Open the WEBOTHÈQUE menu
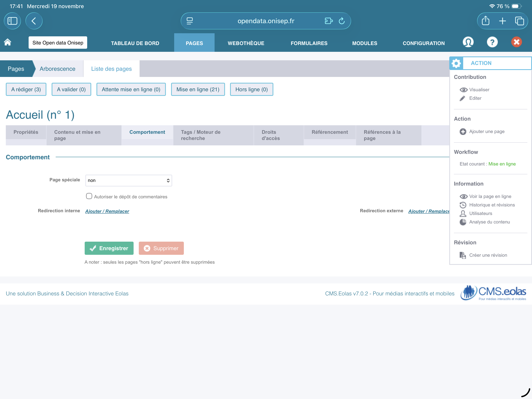532x399 pixels. pyautogui.click(x=246, y=43)
